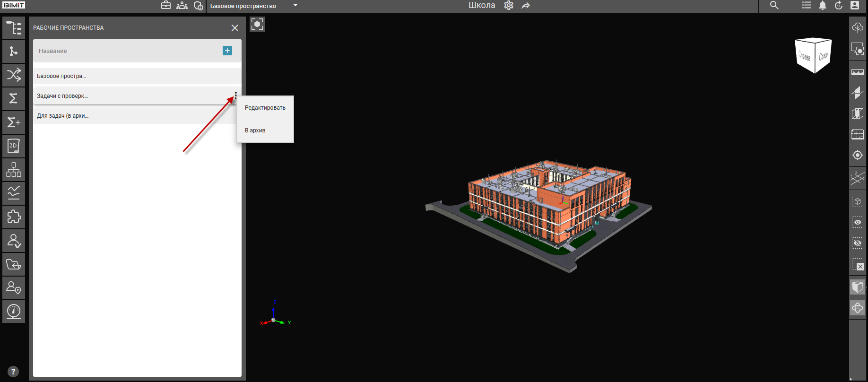
Task: Toggle the shaded cube display mode
Action: [857, 287]
